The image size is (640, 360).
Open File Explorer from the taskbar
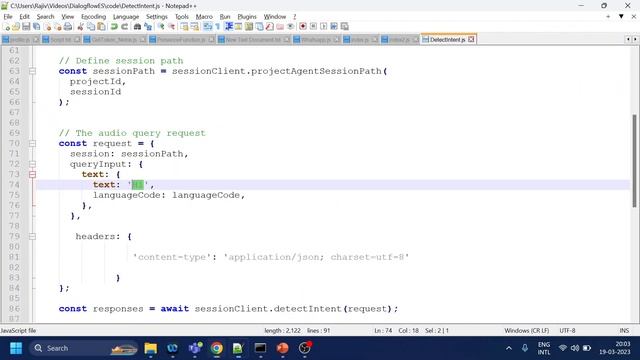[151, 348]
